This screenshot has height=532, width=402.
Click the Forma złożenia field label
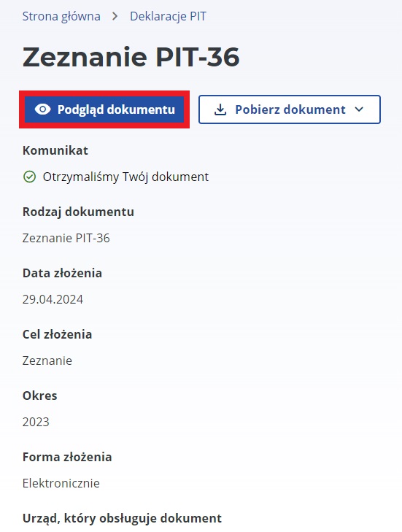pyautogui.click(x=67, y=457)
